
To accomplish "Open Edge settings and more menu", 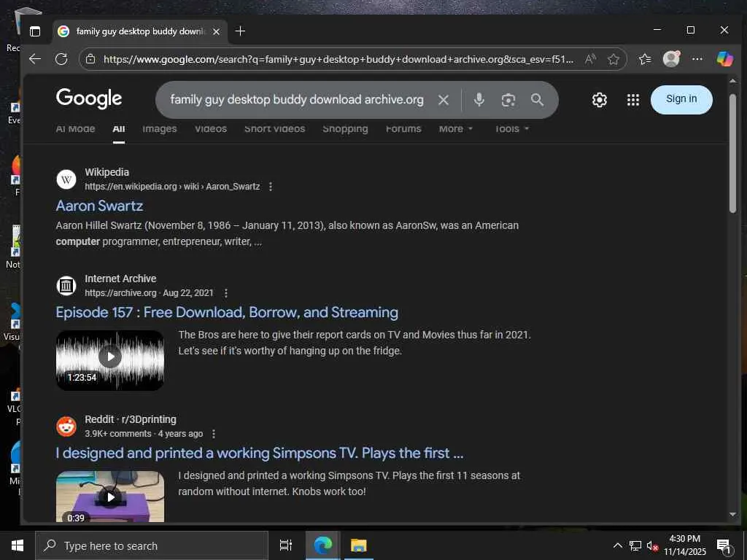I will (x=697, y=59).
